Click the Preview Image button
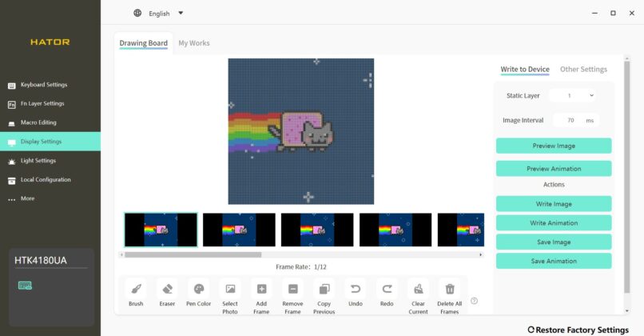This screenshot has width=644, height=336. pyautogui.click(x=554, y=146)
